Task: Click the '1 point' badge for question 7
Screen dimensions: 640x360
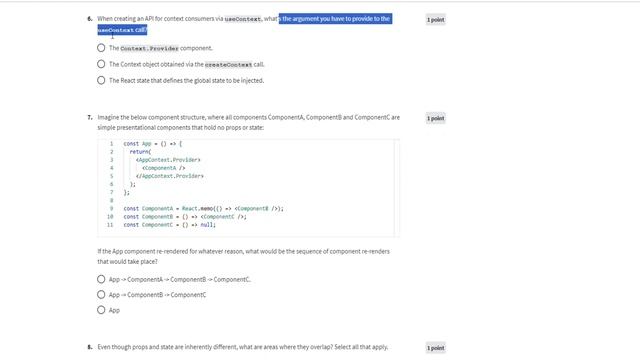Action: pos(436,118)
